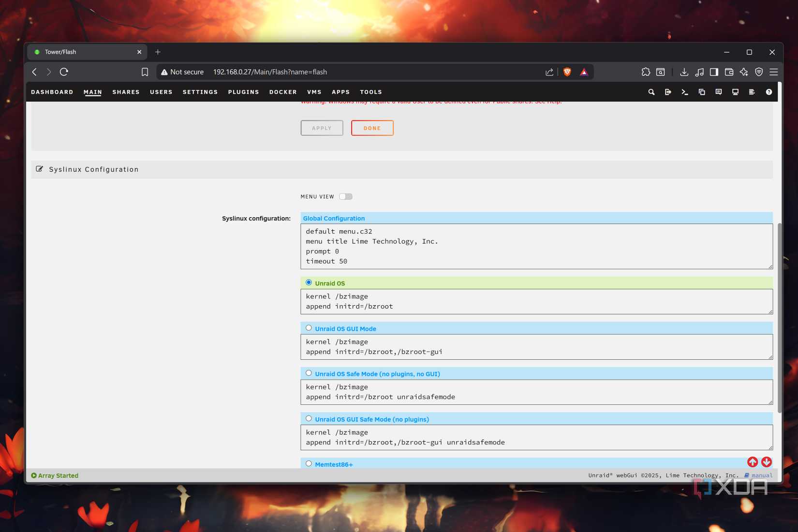Select Unraid OS Safe Mode radio option

309,373
